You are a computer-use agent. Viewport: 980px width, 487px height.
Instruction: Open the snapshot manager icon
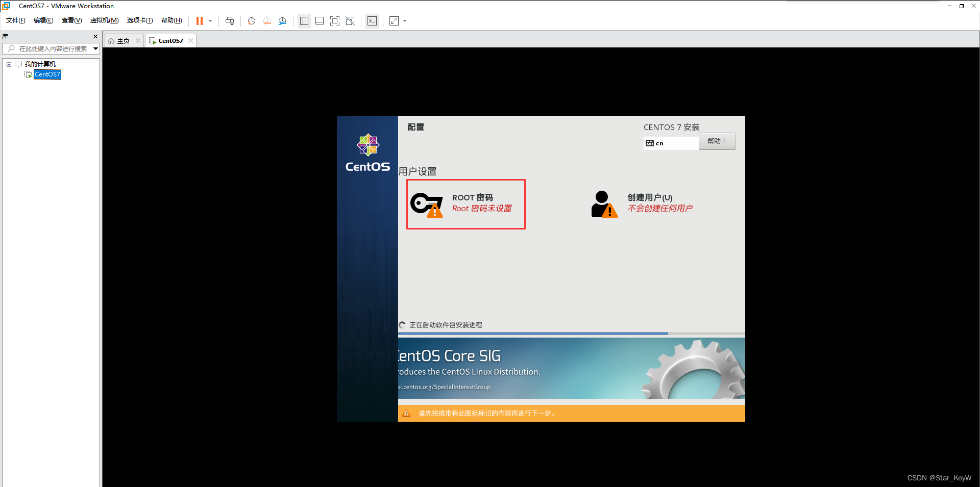tap(282, 21)
